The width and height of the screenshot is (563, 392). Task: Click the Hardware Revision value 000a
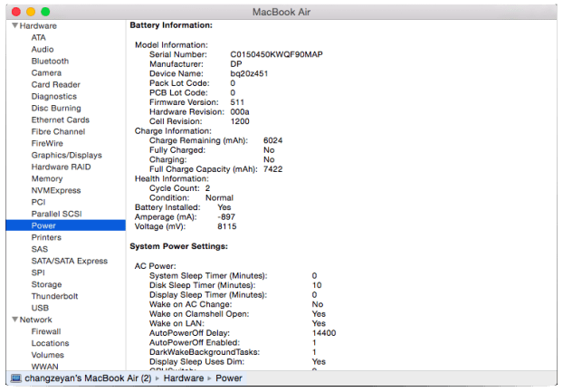point(240,111)
